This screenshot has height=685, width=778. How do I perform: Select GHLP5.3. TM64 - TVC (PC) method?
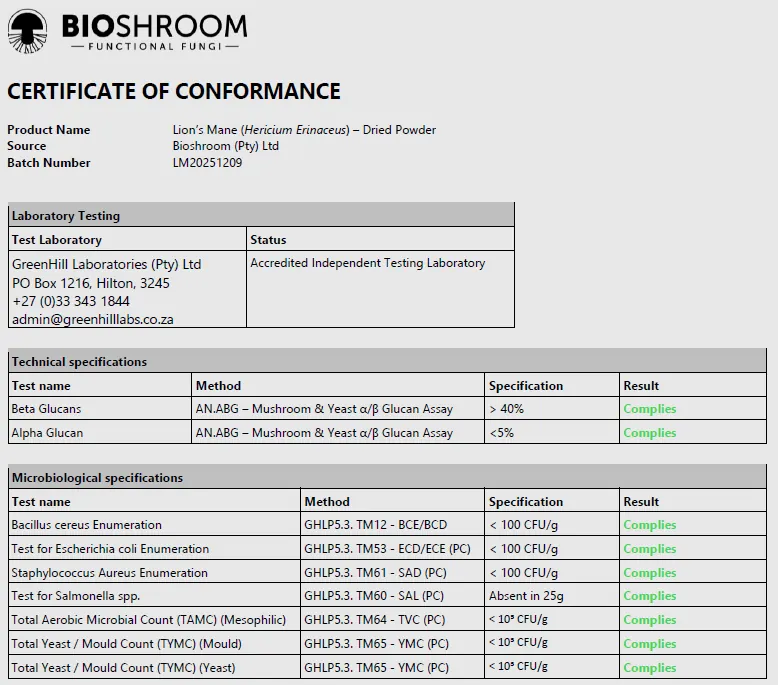coord(375,620)
